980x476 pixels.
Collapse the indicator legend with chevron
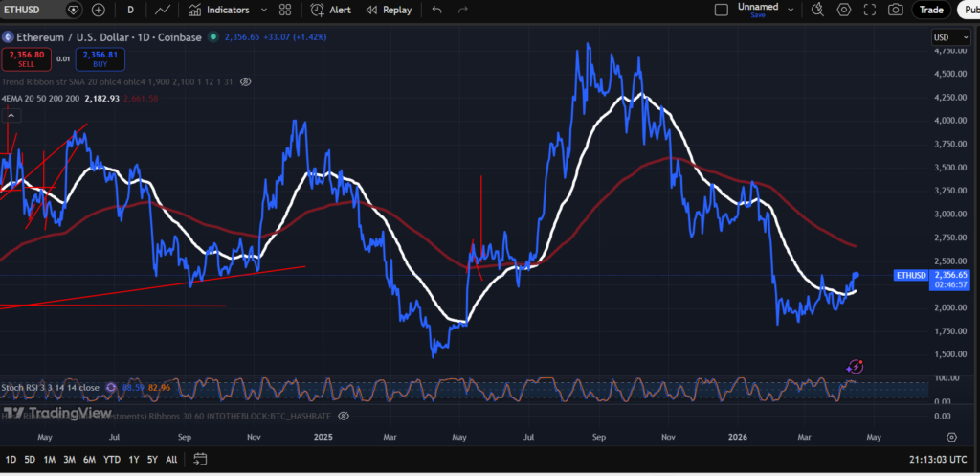tap(11, 116)
